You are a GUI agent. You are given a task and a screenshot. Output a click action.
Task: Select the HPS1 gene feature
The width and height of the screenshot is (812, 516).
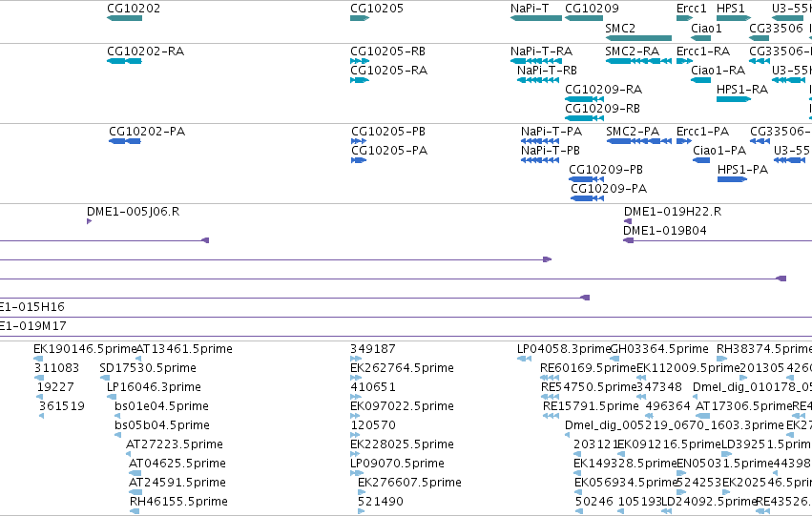click(x=734, y=18)
